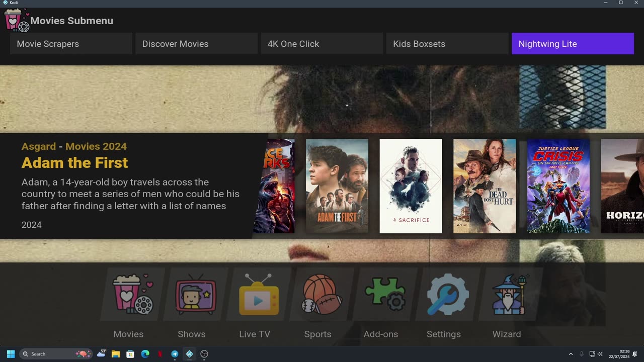This screenshot has width=644, height=362.
Task: Click the 2024 year text
Action: pyautogui.click(x=31, y=225)
